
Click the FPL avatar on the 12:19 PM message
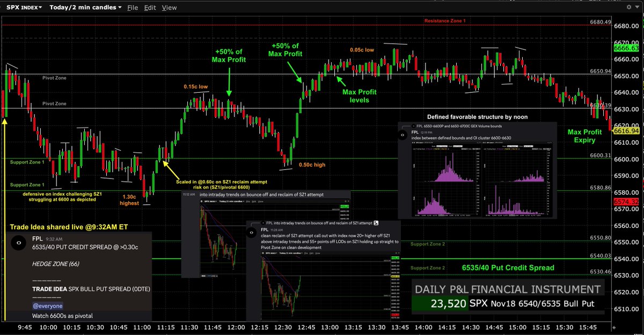[402, 134]
